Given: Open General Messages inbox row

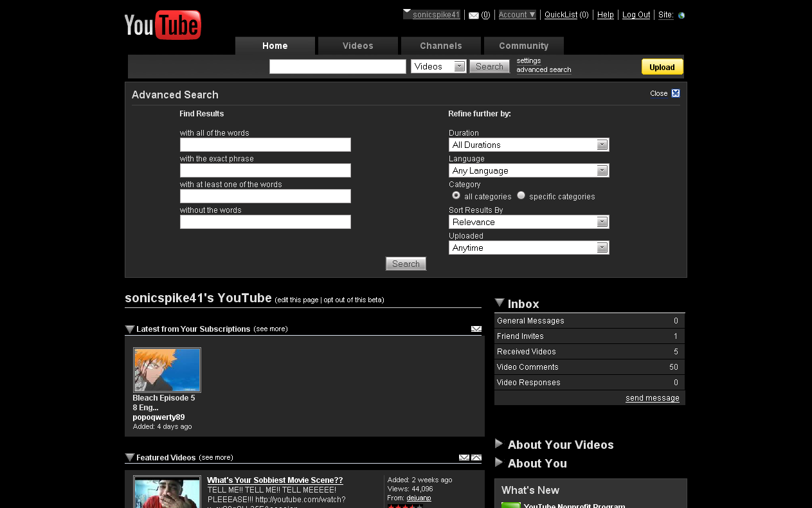Looking at the screenshot, I should click(x=590, y=321).
